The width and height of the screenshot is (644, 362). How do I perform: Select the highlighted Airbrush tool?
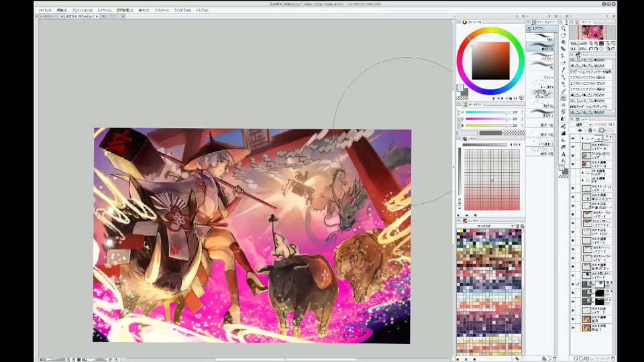click(563, 98)
